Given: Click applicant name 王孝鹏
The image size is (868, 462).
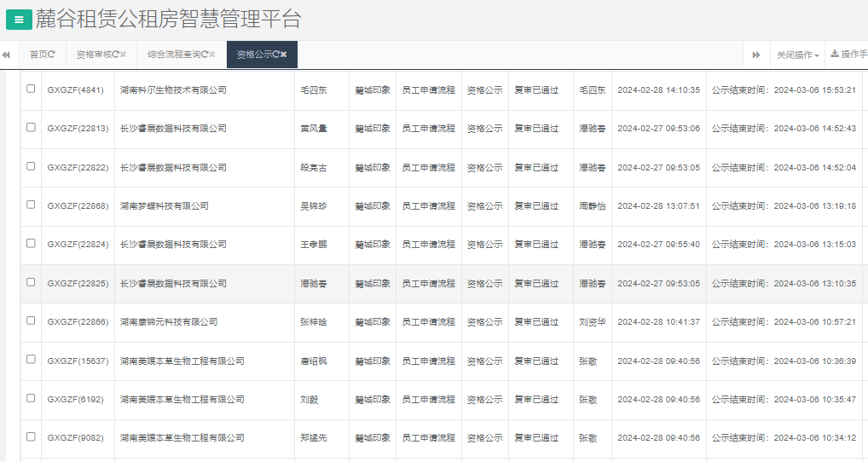Looking at the screenshot, I should (314, 245).
